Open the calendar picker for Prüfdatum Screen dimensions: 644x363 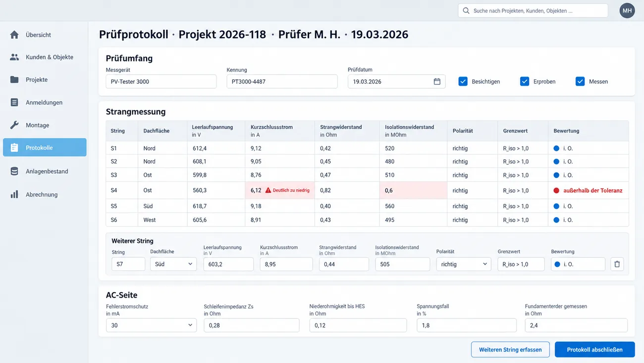pyautogui.click(x=437, y=81)
